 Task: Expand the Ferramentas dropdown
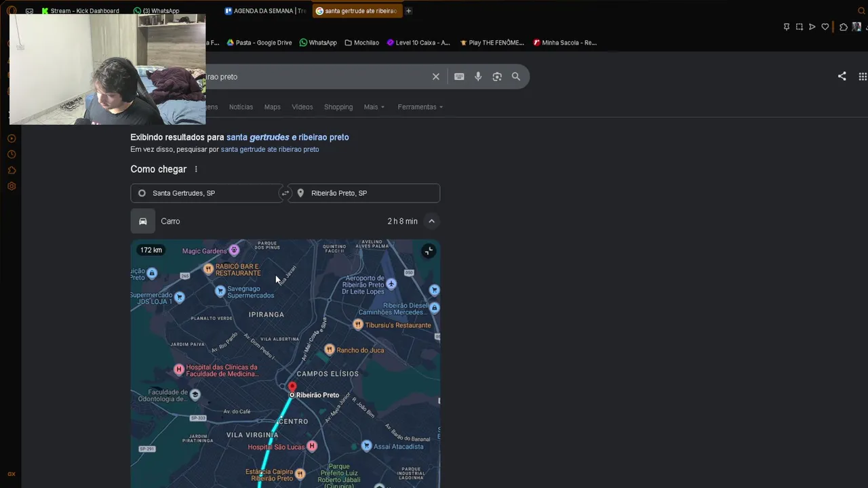(x=420, y=107)
